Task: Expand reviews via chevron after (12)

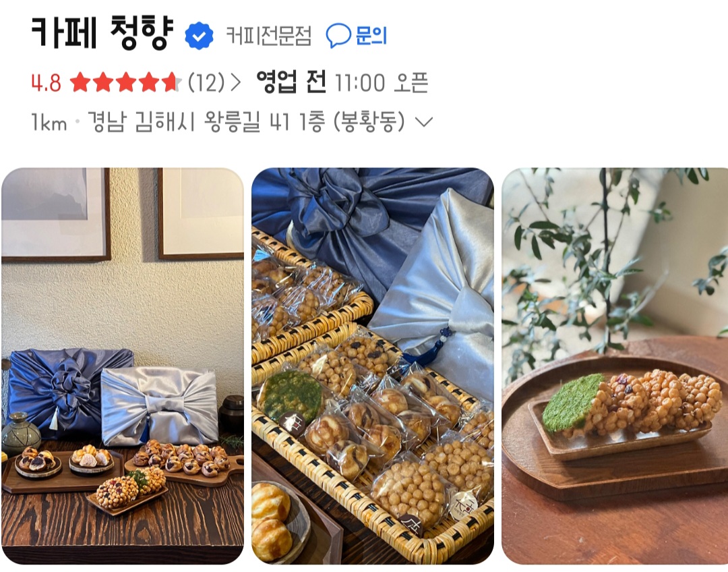Action: [x=236, y=83]
